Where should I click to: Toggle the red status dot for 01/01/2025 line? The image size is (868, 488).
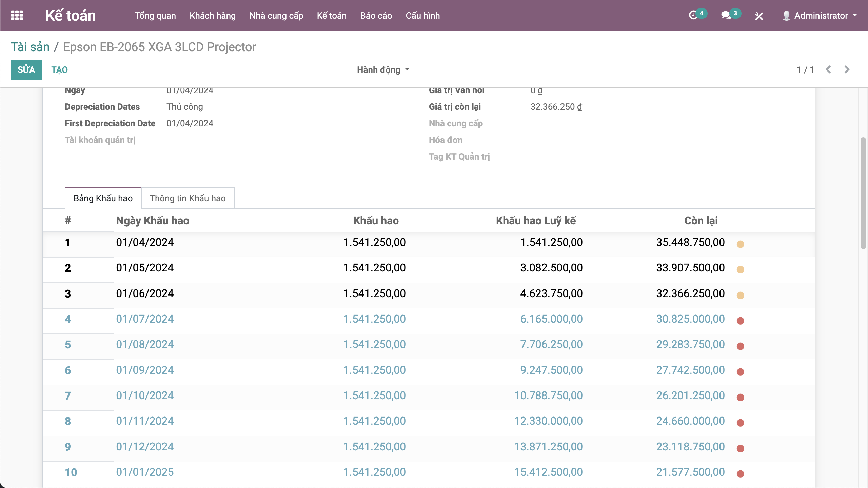(740, 474)
